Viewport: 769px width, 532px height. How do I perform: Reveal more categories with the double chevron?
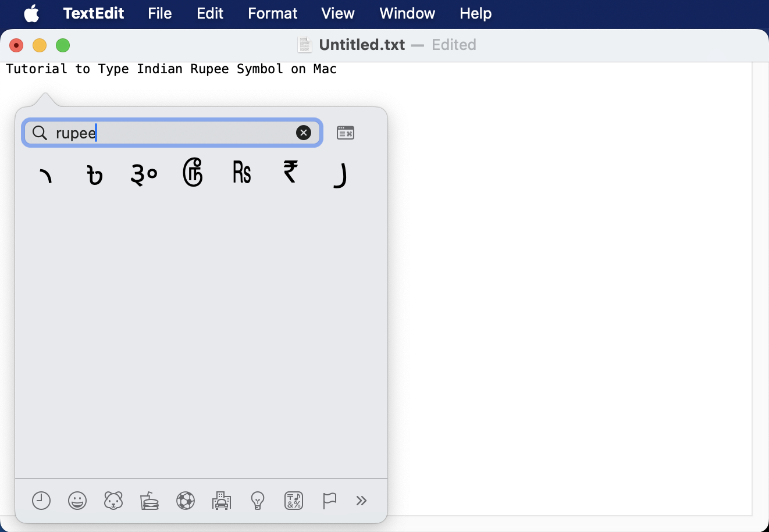click(362, 501)
